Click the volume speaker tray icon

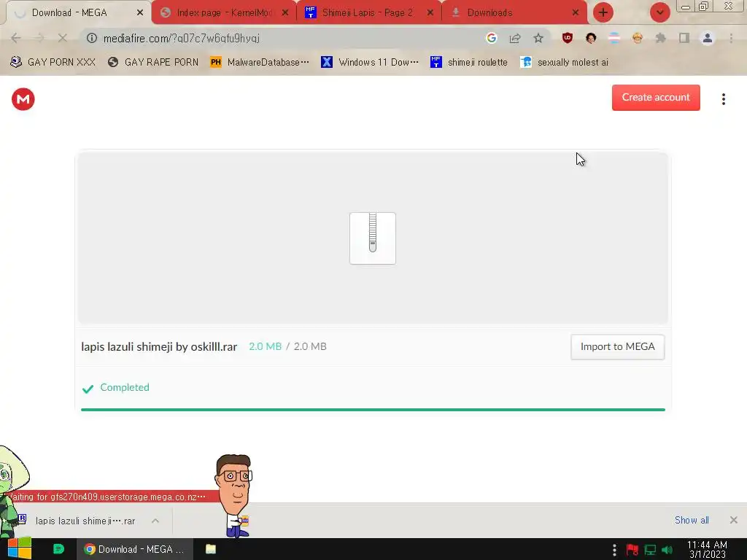click(667, 550)
